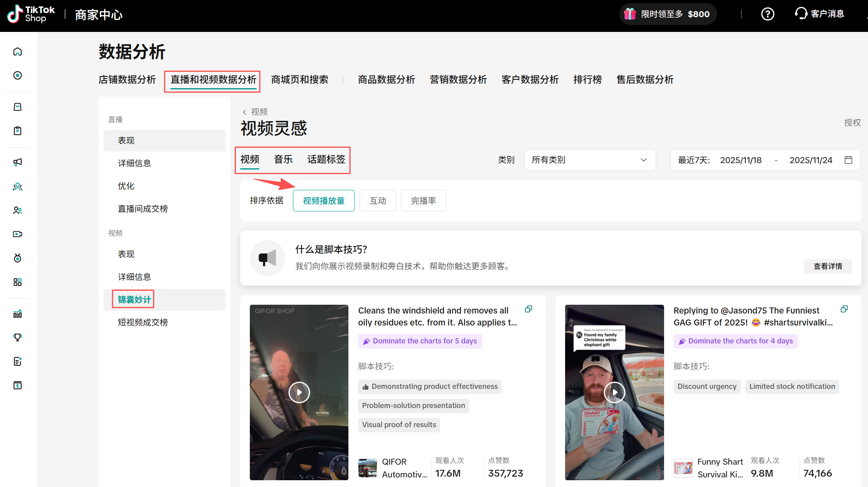Open the 直播和视频数据分析 tab
868x487 pixels.
(x=214, y=80)
